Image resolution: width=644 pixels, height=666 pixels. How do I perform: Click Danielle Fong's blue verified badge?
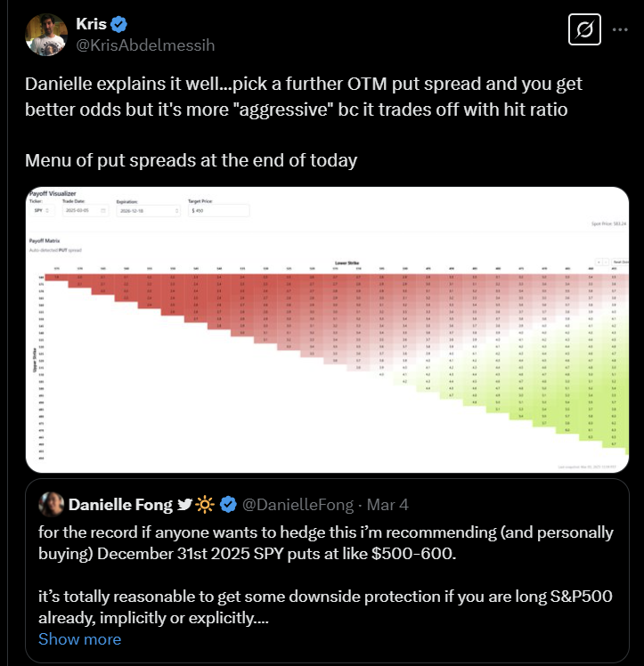click(x=228, y=504)
